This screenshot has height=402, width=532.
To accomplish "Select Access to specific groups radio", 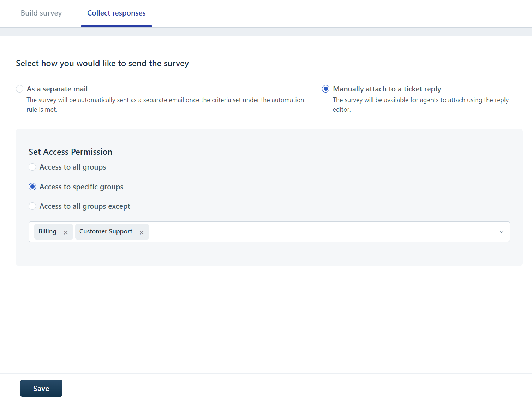I will [x=32, y=187].
